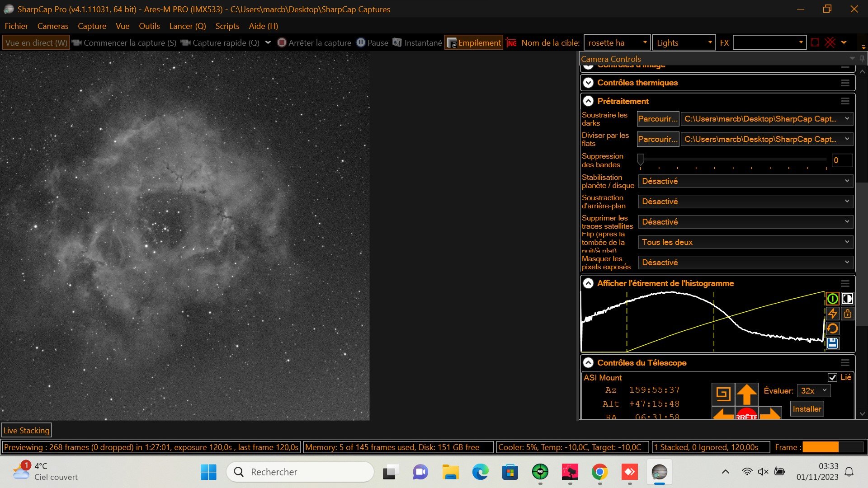
Task: Open the Contrôles thermiques hamburger menu
Action: pos(845,83)
